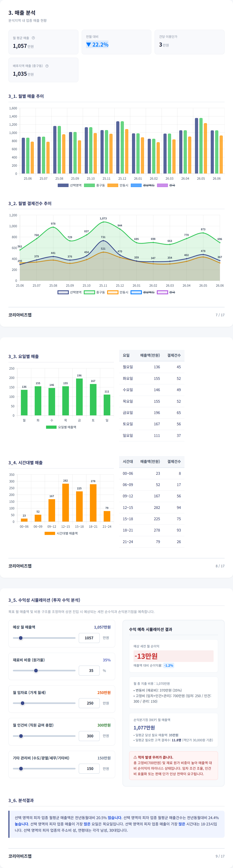Click the 00~06 row in hourly table
Image resolution: width=233 pixels, height=868 pixels.
pyautogui.click(x=152, y=473)
